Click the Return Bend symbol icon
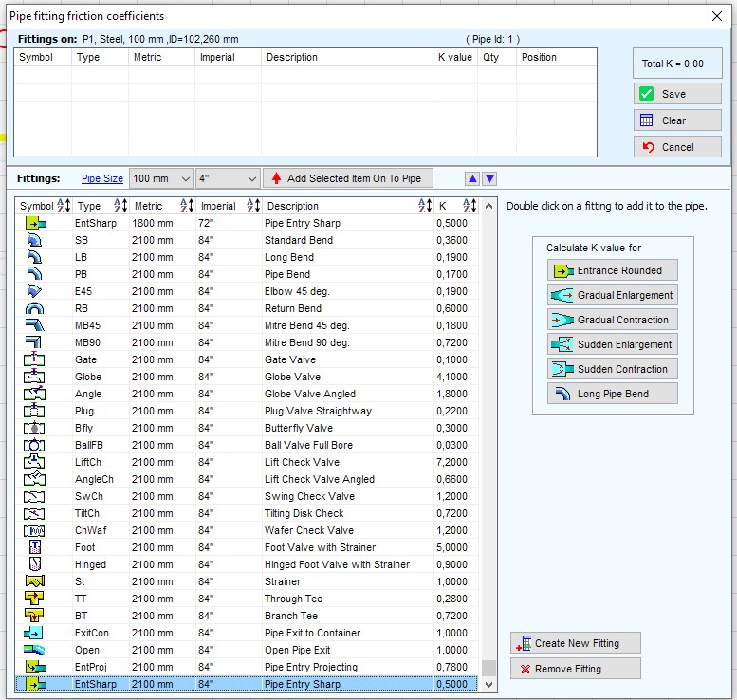This screenshot has width=737, height=700. 34,308
